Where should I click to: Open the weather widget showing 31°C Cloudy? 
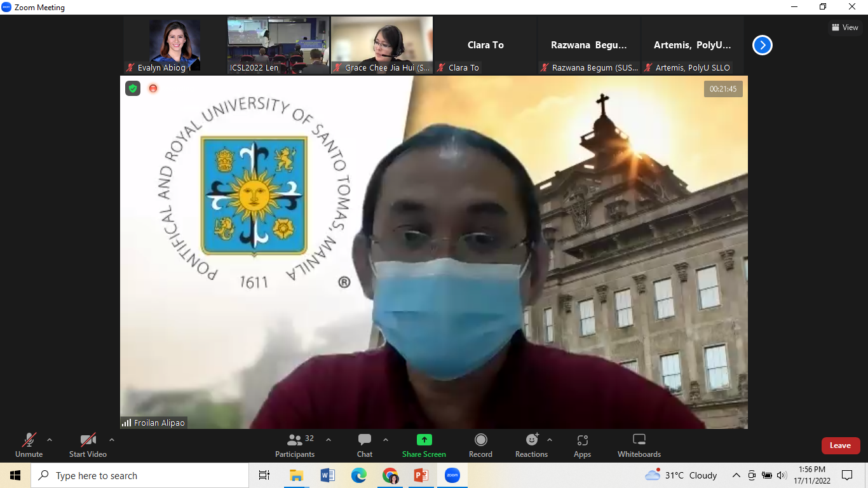click(x=681, y=475)
